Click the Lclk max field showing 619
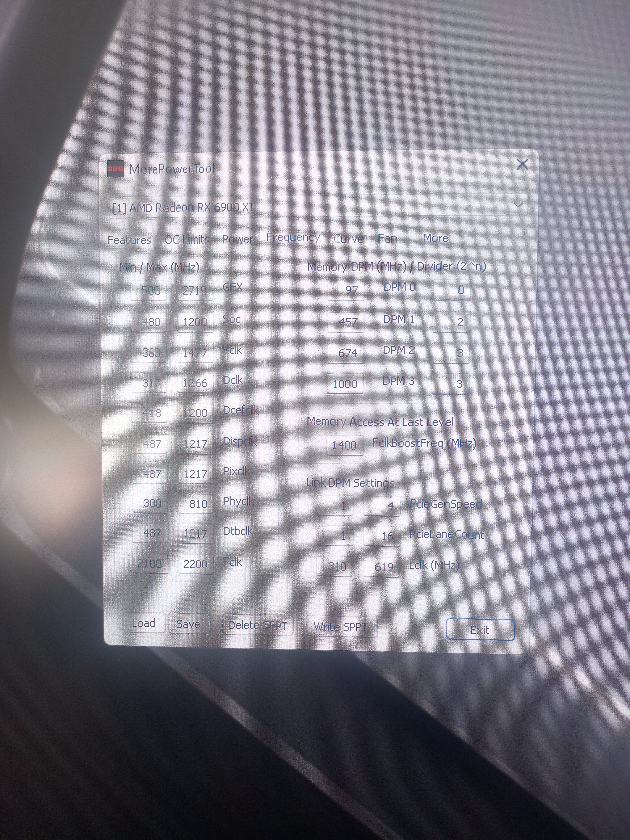 (381, 567)
